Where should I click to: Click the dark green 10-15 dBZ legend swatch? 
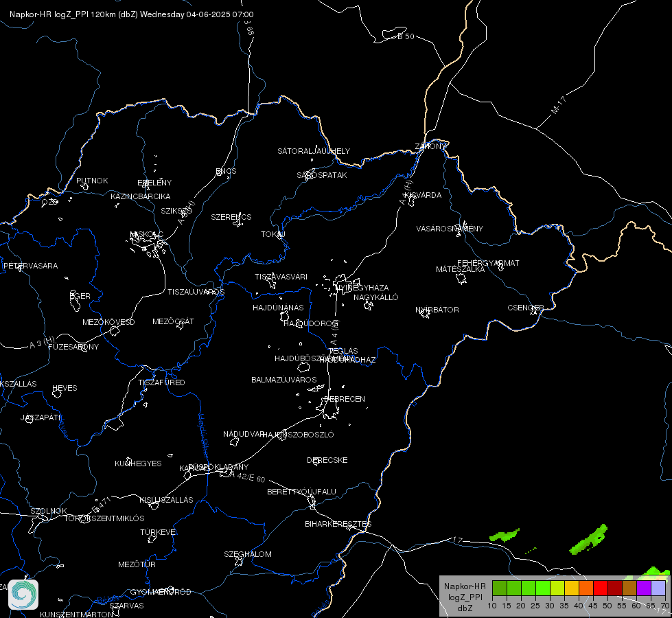click(x=500, y=588)
